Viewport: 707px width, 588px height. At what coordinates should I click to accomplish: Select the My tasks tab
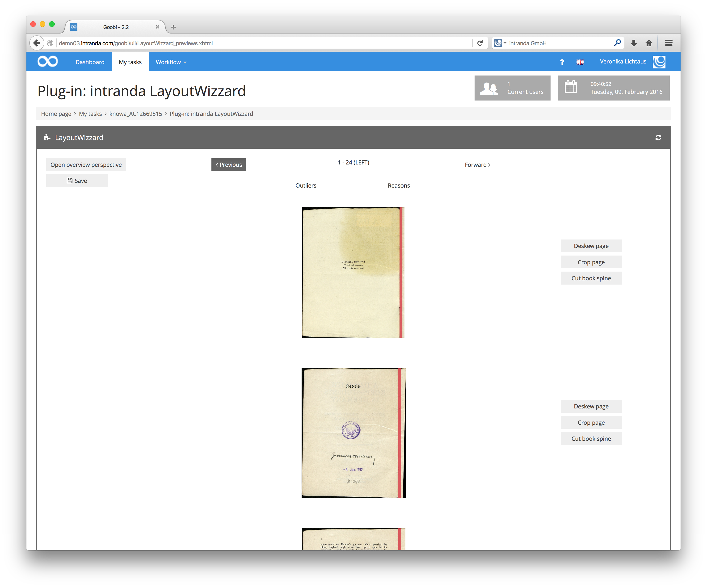[130, 62]
